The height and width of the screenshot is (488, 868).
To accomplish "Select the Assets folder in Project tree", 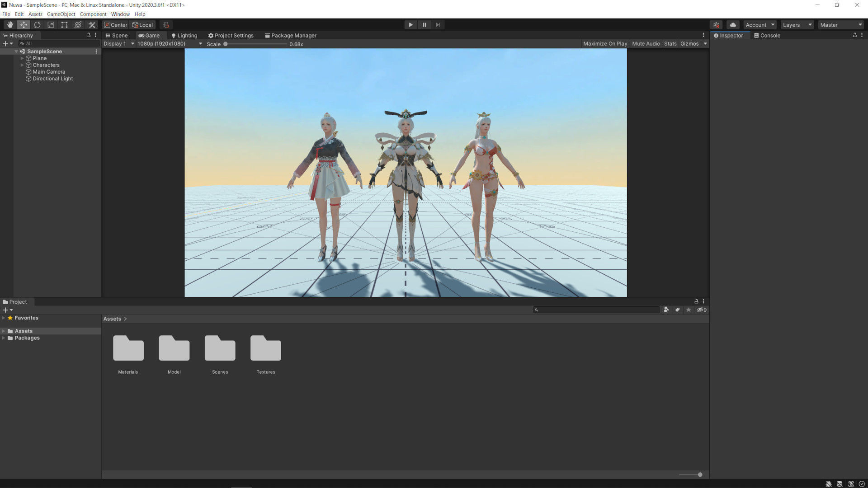I will (24, 331).
